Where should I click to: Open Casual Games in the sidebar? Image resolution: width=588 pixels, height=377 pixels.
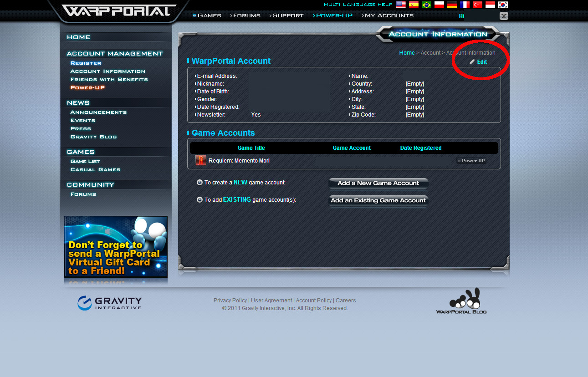point(96,169)
